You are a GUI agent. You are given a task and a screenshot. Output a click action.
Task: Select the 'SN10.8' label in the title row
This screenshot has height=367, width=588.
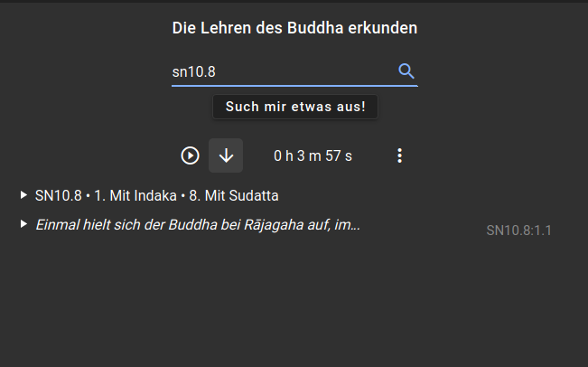tap(58, 195)
